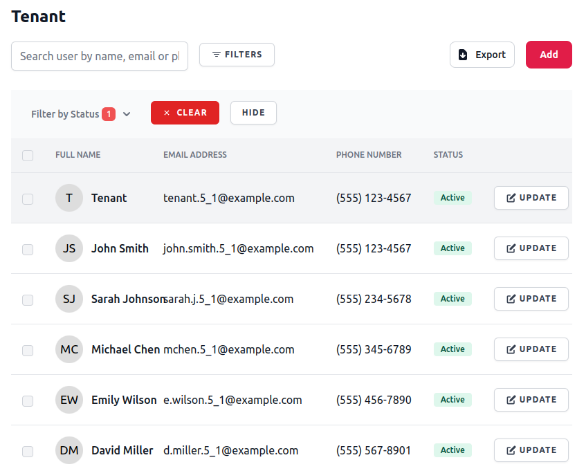Click the filter lines icon in FILTERS
This screenshot has height=471, width=577.
216,54
